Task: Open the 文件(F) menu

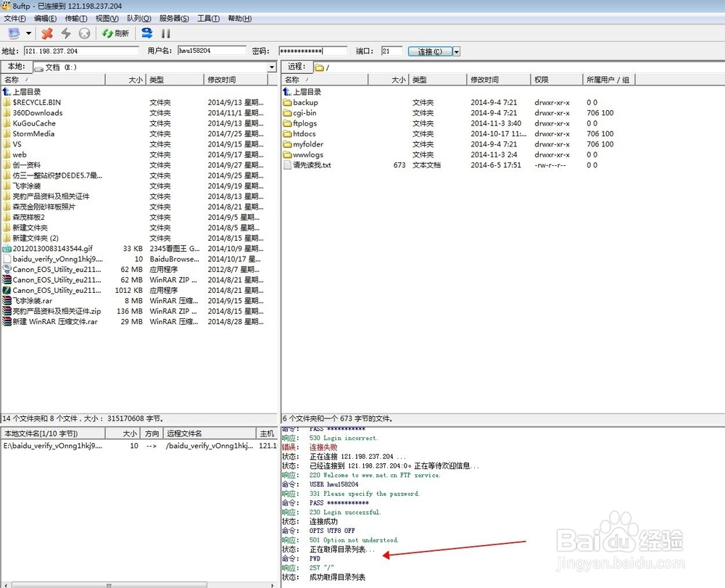Action: pos(14,19)
